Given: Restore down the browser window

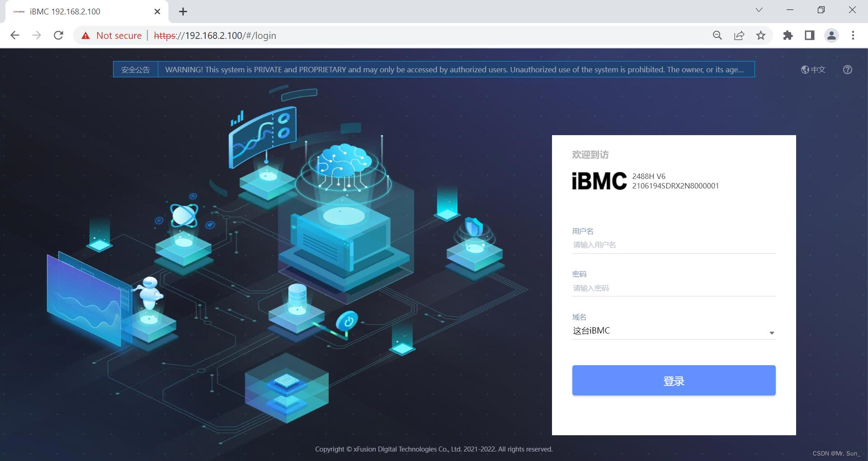Looking at the screenshot, I should 821,10.
